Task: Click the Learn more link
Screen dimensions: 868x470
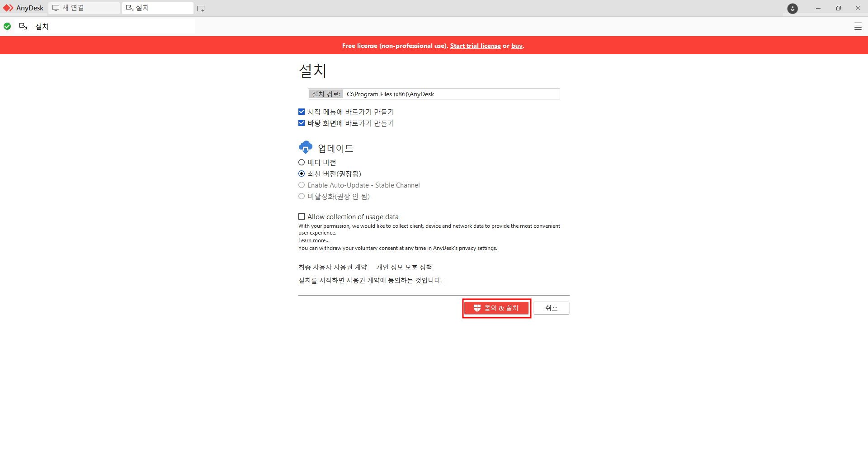Action: (313, 240)
